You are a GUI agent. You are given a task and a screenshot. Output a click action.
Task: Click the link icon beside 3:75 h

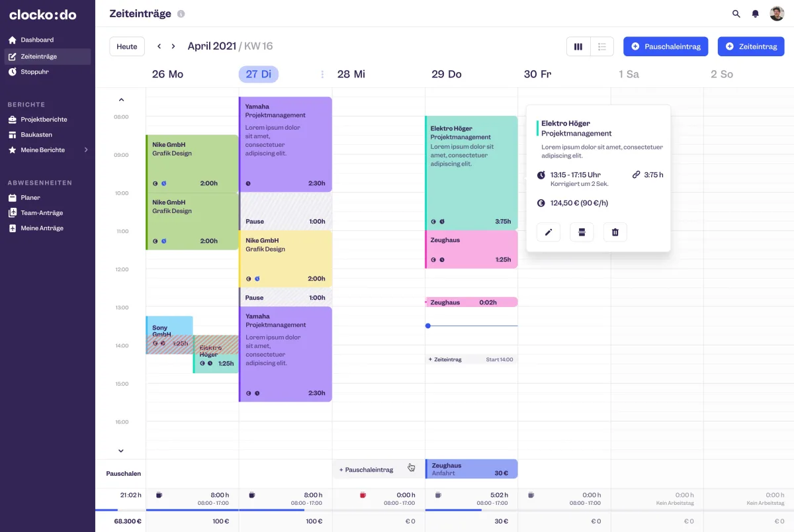pos(637,175)
